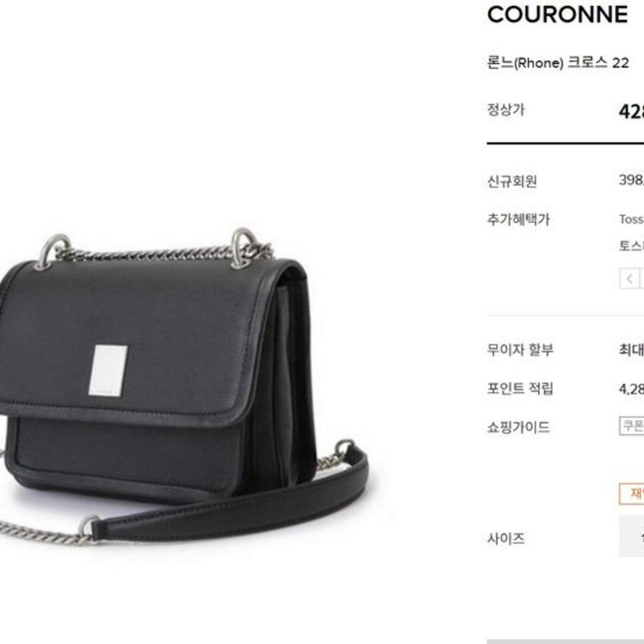The width and height of the screenshot is (644, 644).
Task: Click the 무이자 할부 installment label
Action: tap(520, 350)
